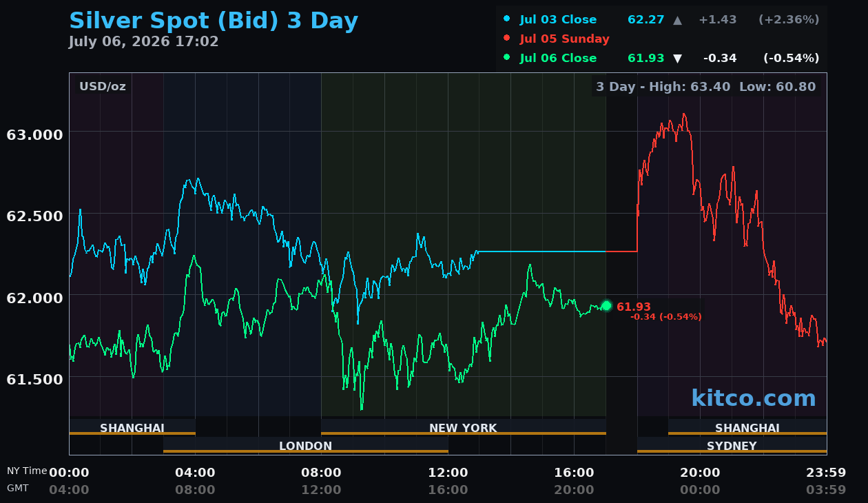This screenshot has height=503, width=868.
Task: Click the right SHANGHAI session bar
Action: [x=747, y=427]
